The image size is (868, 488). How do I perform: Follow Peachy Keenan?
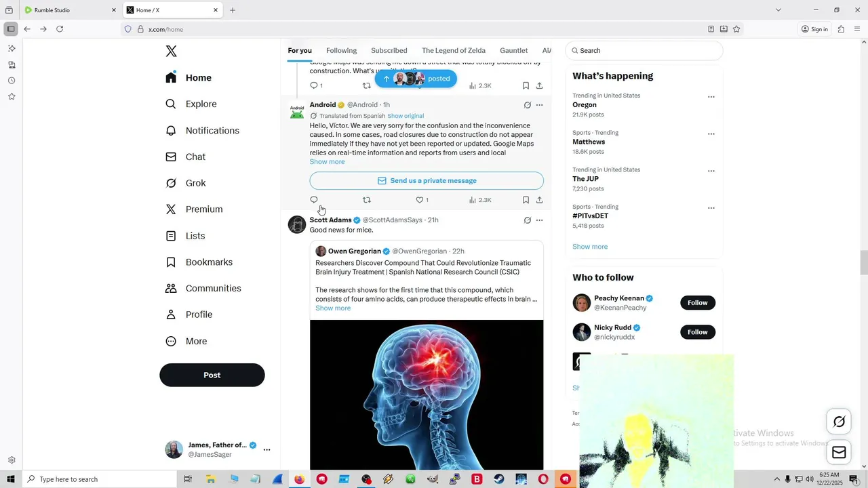click(698, 303)
